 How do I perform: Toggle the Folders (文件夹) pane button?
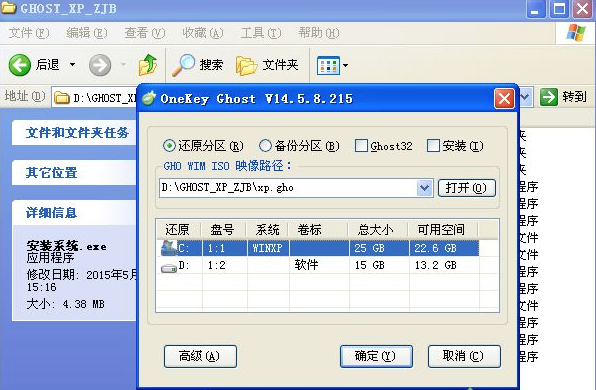(267, 65)
